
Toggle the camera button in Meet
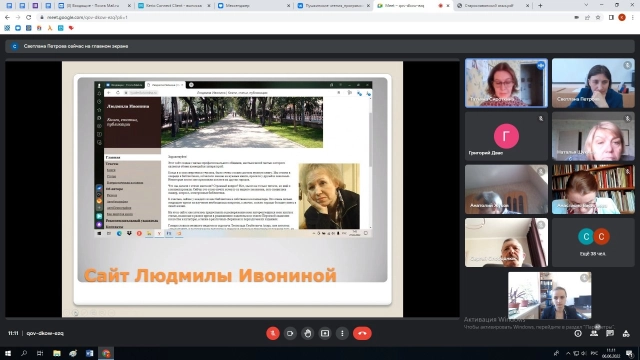pyautogui.click(x=290, y=333)
